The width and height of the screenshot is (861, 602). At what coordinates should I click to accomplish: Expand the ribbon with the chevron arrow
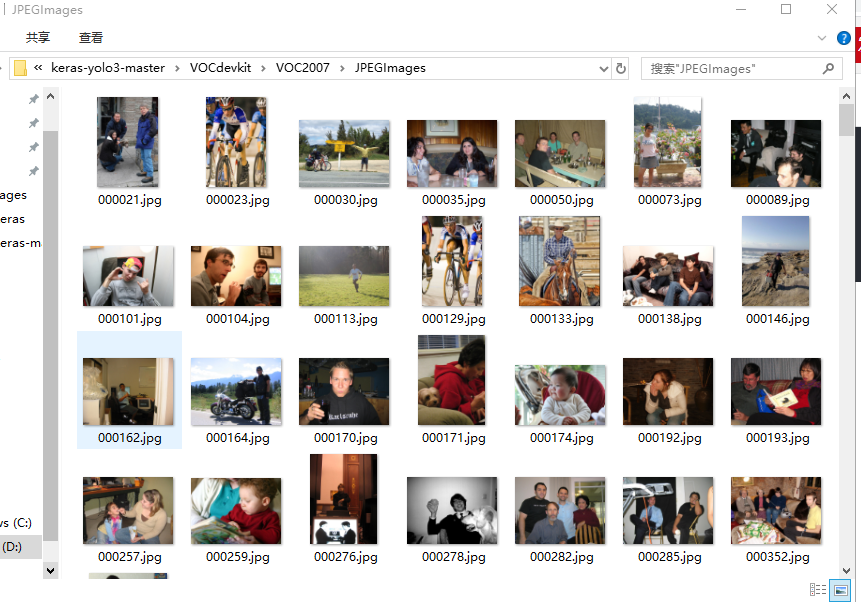[x=821, y=38]
